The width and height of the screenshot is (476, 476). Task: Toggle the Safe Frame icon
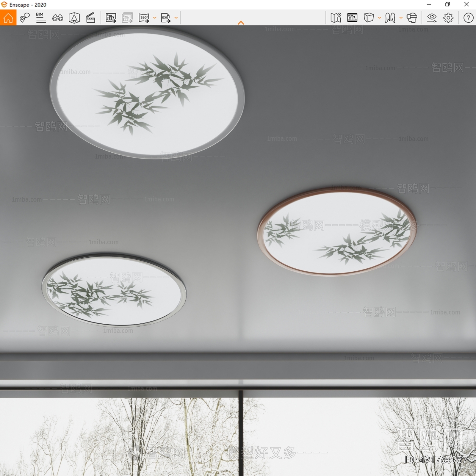352,18
